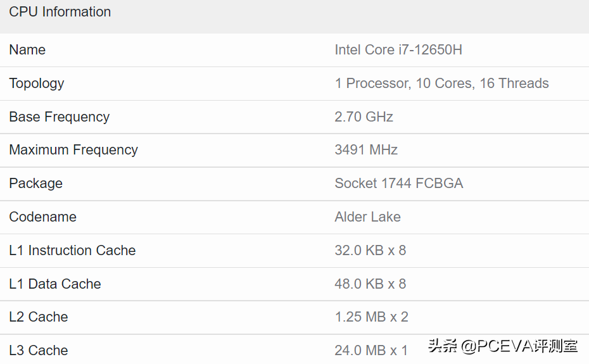
Task: Click the Socket 1744 FCBGA value
Action: click(399, 184)
